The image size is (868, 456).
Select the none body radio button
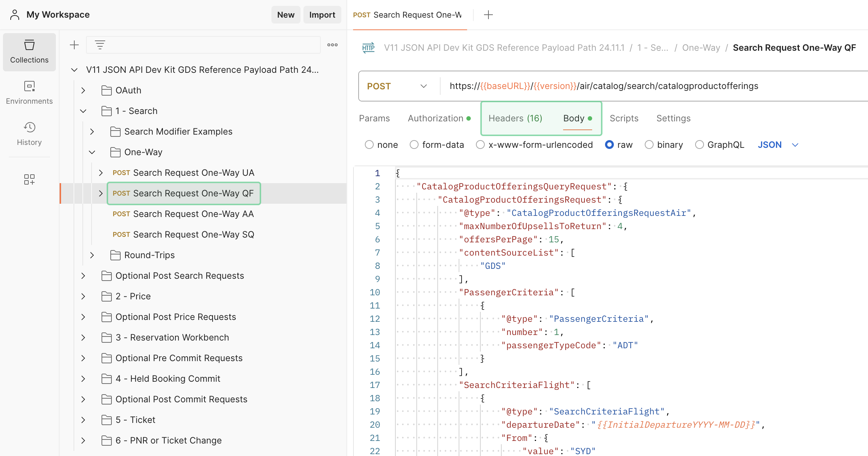pos(369,145)
